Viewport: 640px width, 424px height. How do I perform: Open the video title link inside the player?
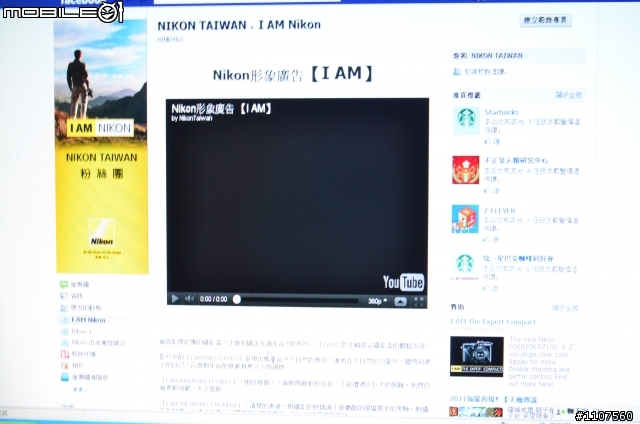click(222, 109)
